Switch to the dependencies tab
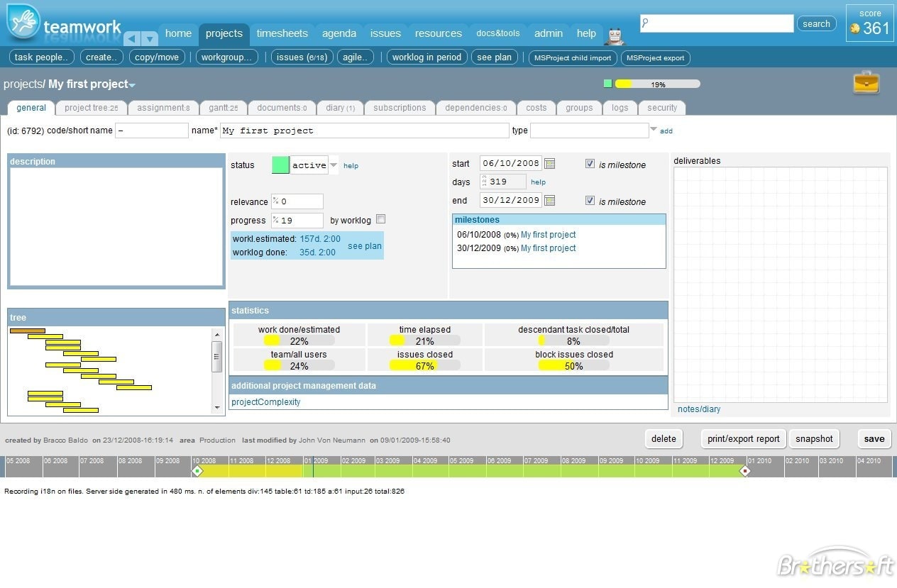This screenshot has height=588, width=897. pyautogui.click(x=475, y=108)
